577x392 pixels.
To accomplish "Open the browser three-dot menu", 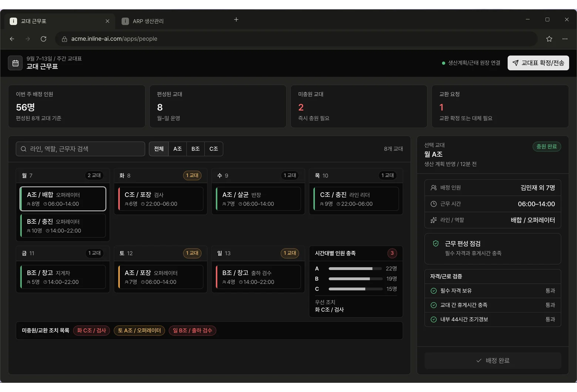I will click(565, 39).
